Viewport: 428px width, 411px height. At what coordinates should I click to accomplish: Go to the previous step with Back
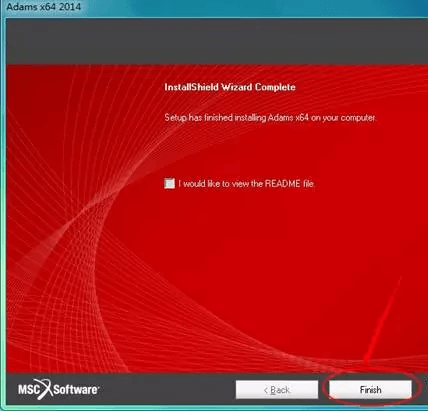click(277, 390)
